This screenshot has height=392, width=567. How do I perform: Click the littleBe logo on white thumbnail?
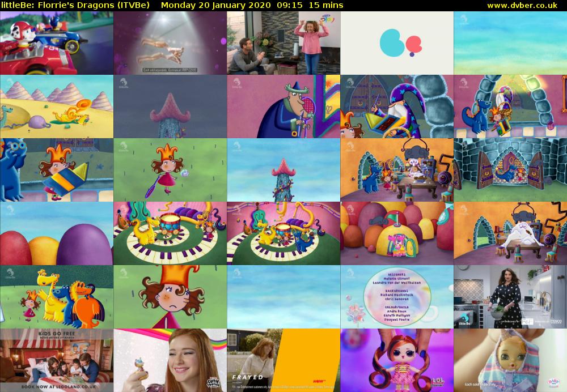[397, 43]
